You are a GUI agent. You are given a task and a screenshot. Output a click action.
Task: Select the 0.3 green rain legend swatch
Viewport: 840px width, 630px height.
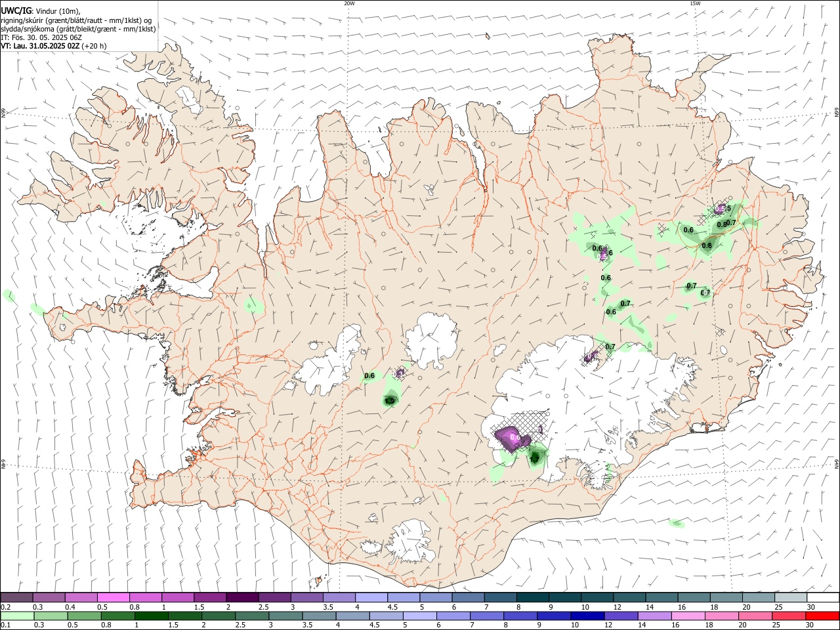tap(51, 615)
